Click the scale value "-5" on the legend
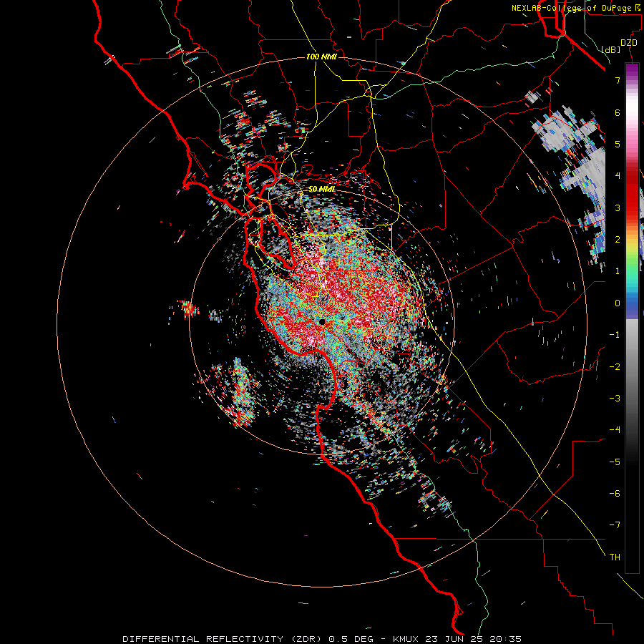 point(615,462)
